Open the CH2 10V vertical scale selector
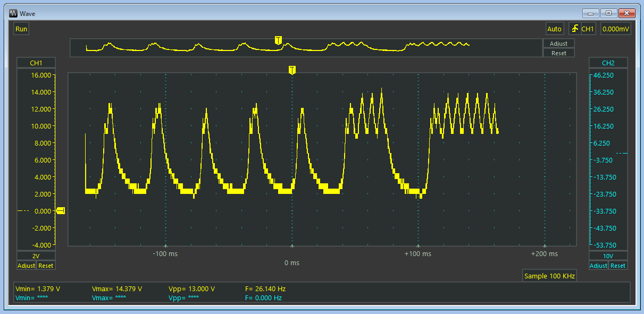This screenshot has width=644, height=314. coord(608,256)
